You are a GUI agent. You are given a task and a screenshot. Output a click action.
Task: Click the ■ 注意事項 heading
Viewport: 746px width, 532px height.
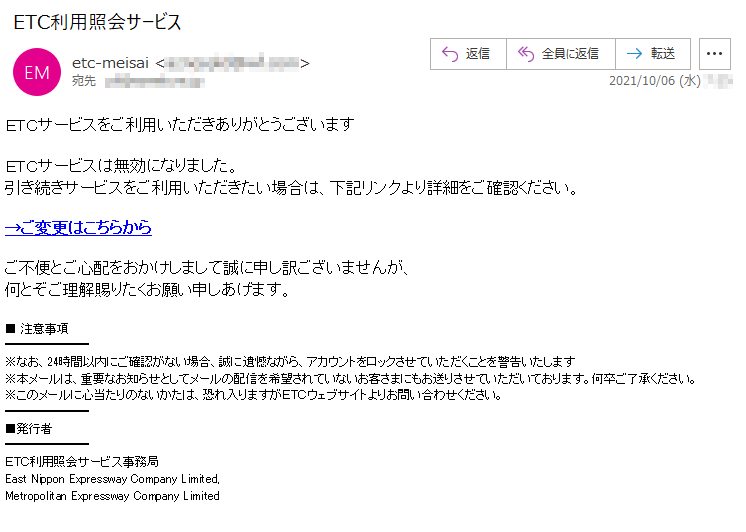click(37, 329)
